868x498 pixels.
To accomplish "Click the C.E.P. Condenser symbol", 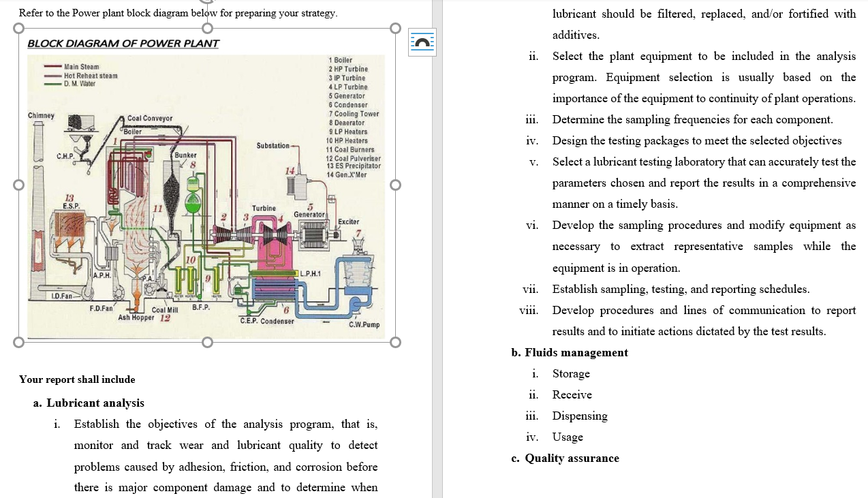I will point(275,290).
